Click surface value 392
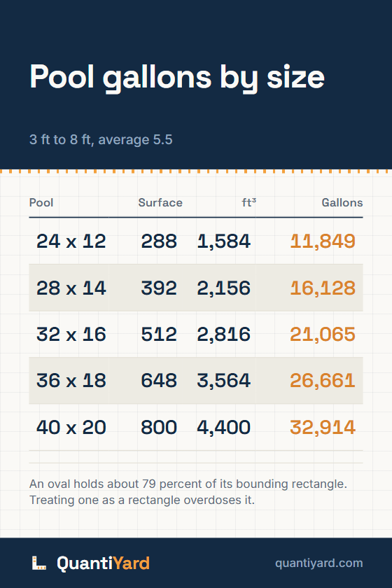Screen dimensions: 392x588 159,288
